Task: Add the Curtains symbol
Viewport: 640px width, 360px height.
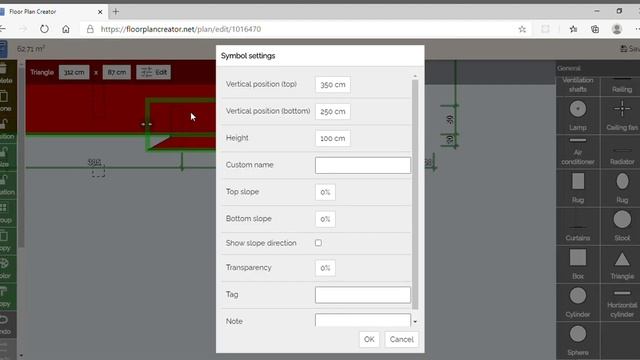Action: coord(578,226)
